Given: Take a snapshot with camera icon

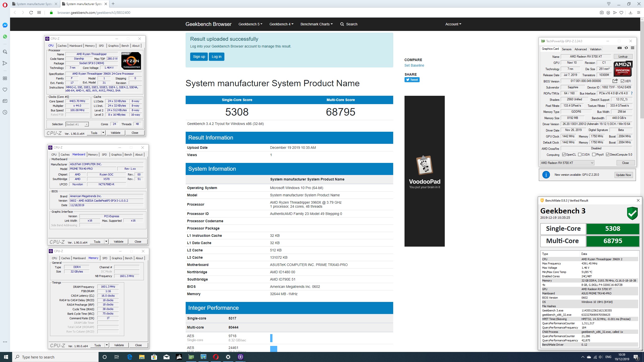Looking at the screenshot, I should pos(601,13).
